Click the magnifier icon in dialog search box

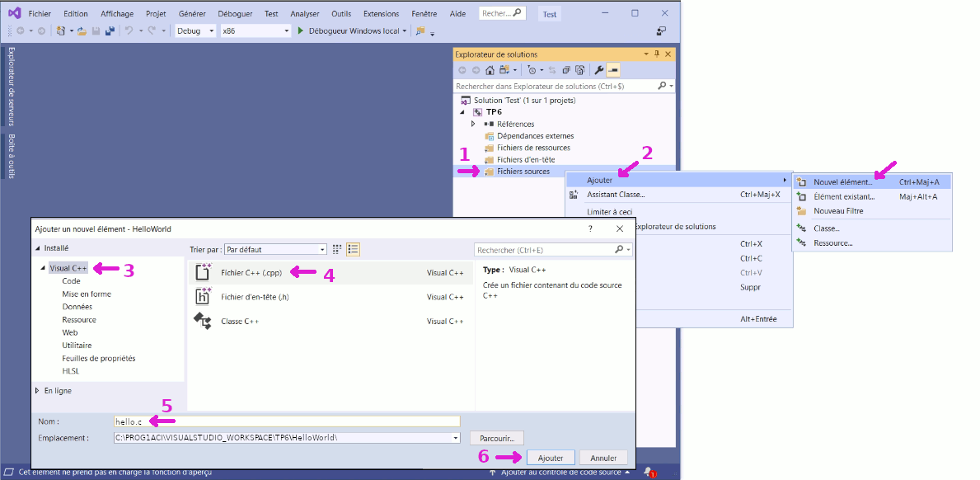click(619, 249)
